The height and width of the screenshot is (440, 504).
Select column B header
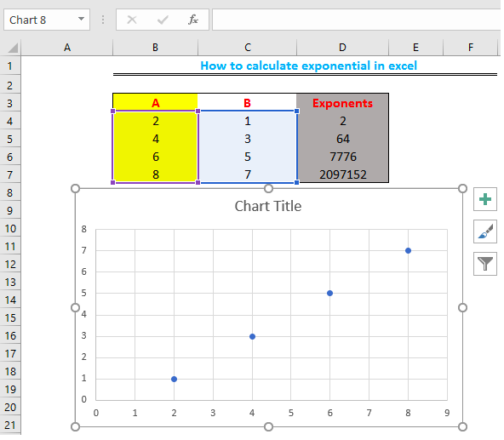[x=155, y=48]
